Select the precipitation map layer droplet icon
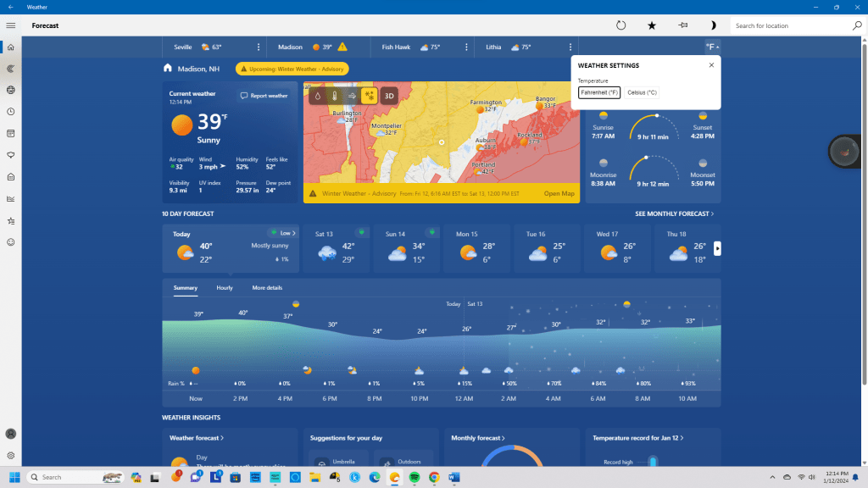Screen dimensions: 868x488 tap(317, 96)
